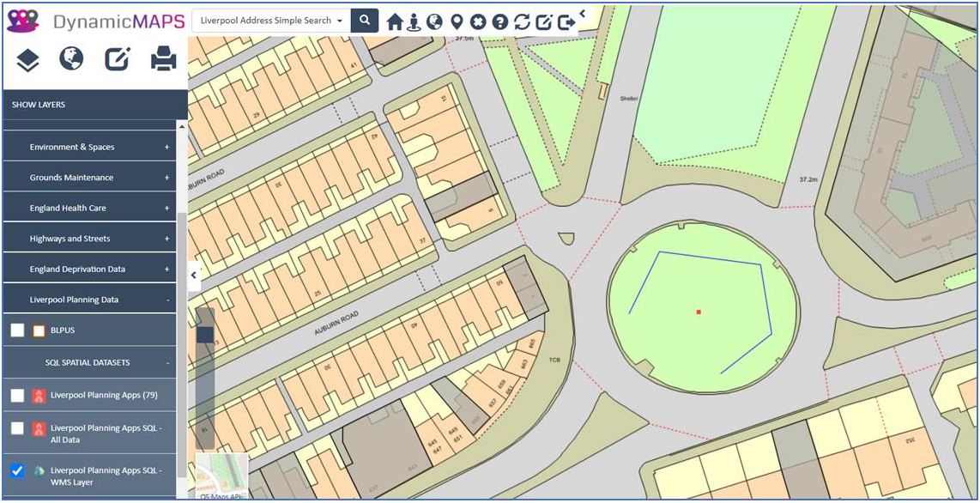This screenshot has width=980, height=503.
Task: Open help via the question mark icon
Action: (499, 22)
